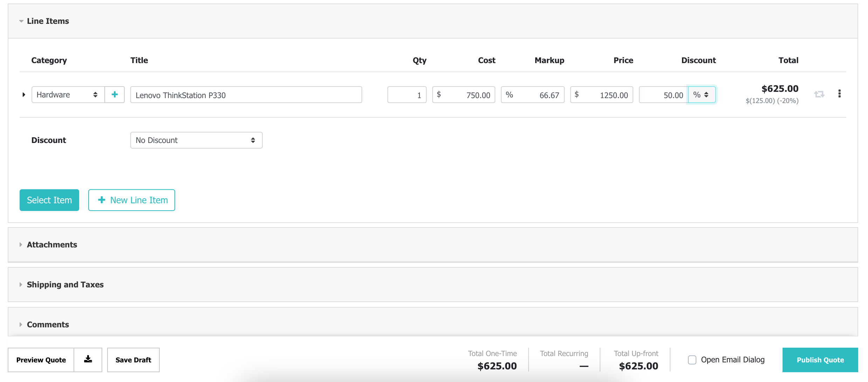Image resolution: width=868 pixels, height=382 pixels.
Task: Click the $(125.00) (-20%) discount note
Action: pyautogui.click(x=772, y=101)
